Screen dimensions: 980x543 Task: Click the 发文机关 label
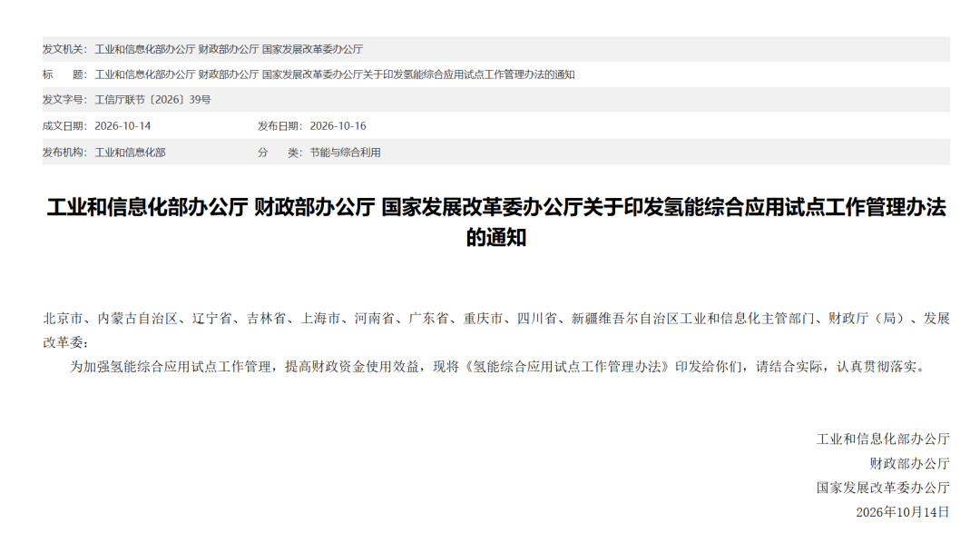tap(65, 49)
